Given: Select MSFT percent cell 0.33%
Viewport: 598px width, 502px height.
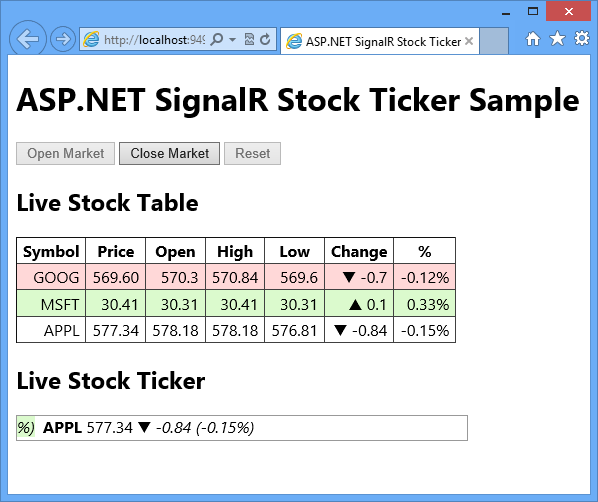Looking at the screenshot, I should (x=424, y=304).
